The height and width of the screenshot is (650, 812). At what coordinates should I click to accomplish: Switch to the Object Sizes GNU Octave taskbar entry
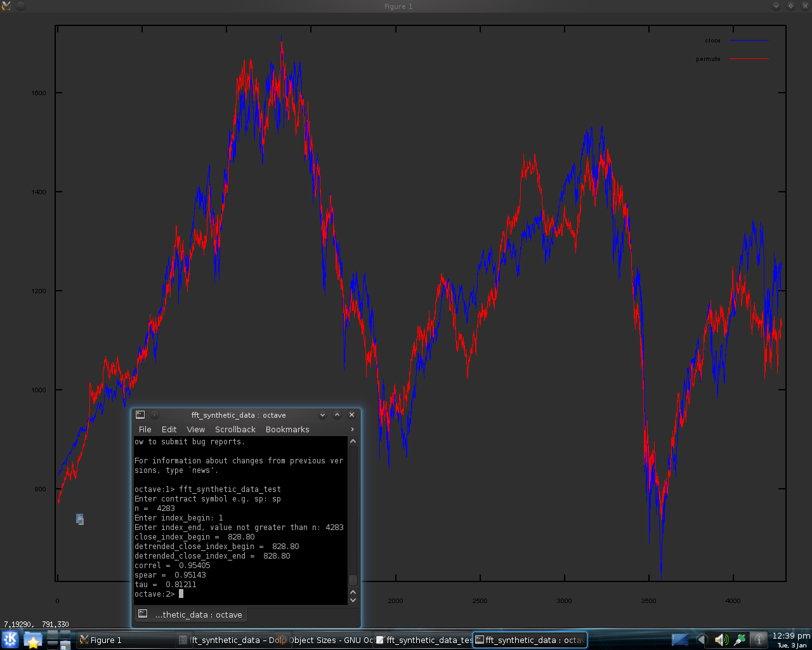[329, 640]
